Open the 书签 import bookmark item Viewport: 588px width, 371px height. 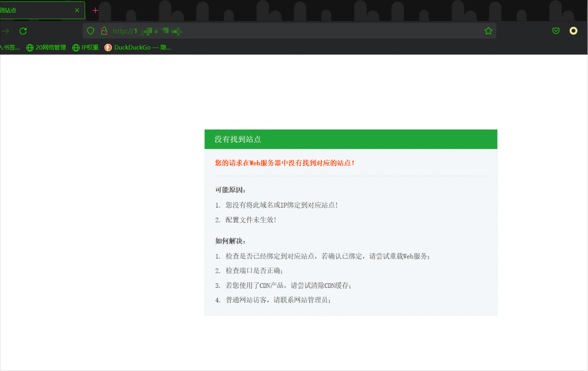(10, 47)
